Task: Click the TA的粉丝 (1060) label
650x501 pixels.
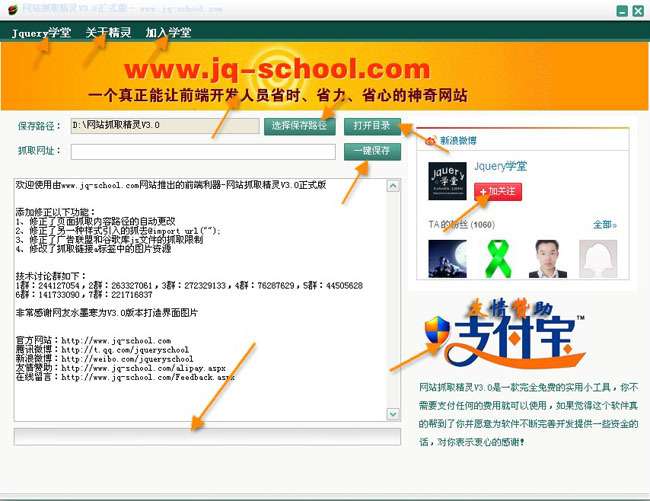Action: pos(461,225)
